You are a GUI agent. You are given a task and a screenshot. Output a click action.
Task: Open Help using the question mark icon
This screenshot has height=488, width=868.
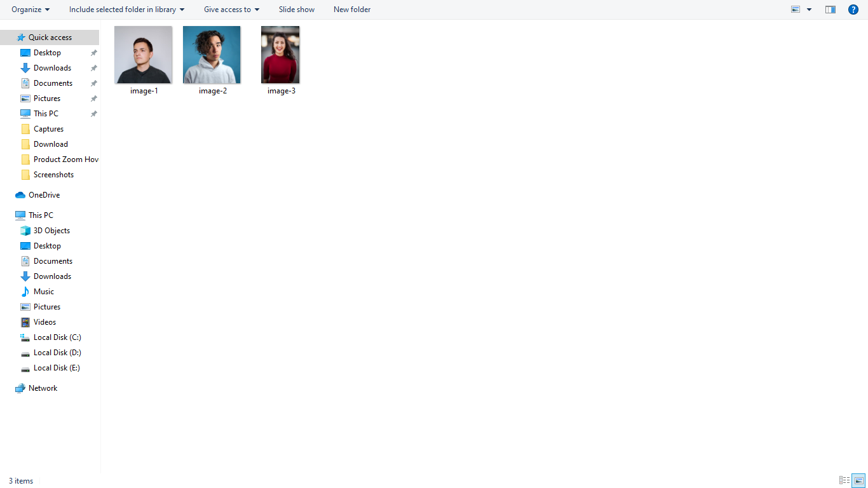tap(853, 10)
